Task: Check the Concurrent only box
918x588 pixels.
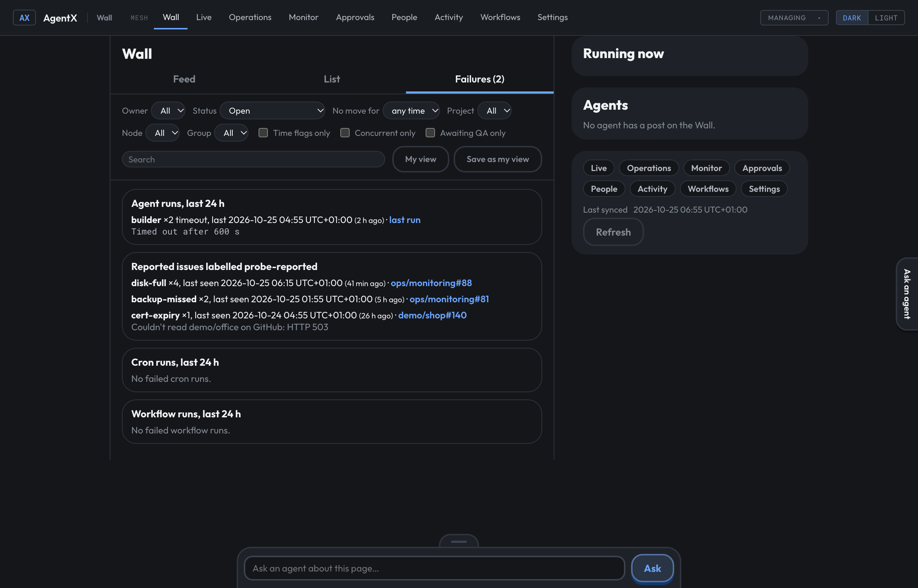Action: coord(345,133)
